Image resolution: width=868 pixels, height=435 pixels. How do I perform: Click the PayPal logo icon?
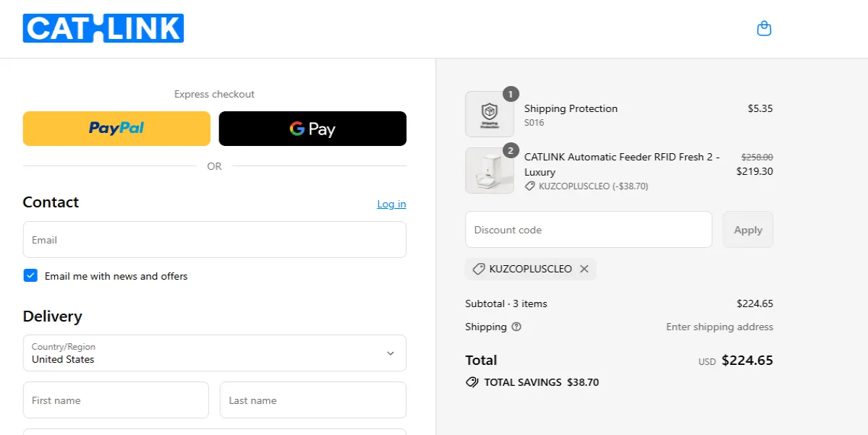(x=116, y=128)
